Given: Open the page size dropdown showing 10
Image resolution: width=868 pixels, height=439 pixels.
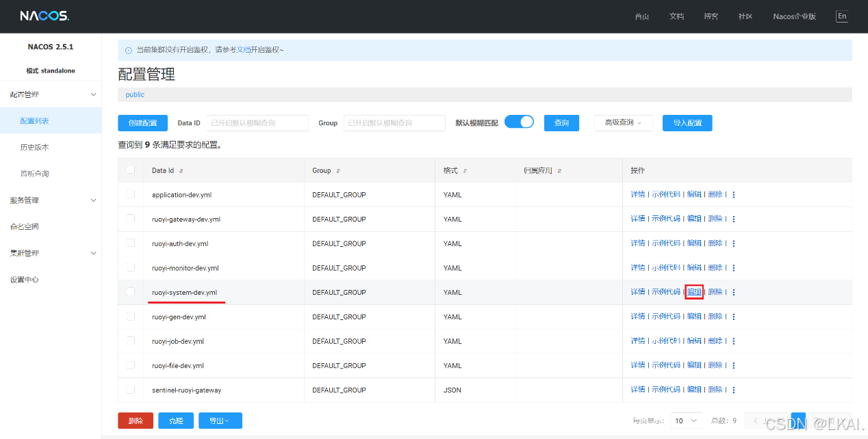Looking at the screenshot, I should pyautogui.click(x=687, y=421).
